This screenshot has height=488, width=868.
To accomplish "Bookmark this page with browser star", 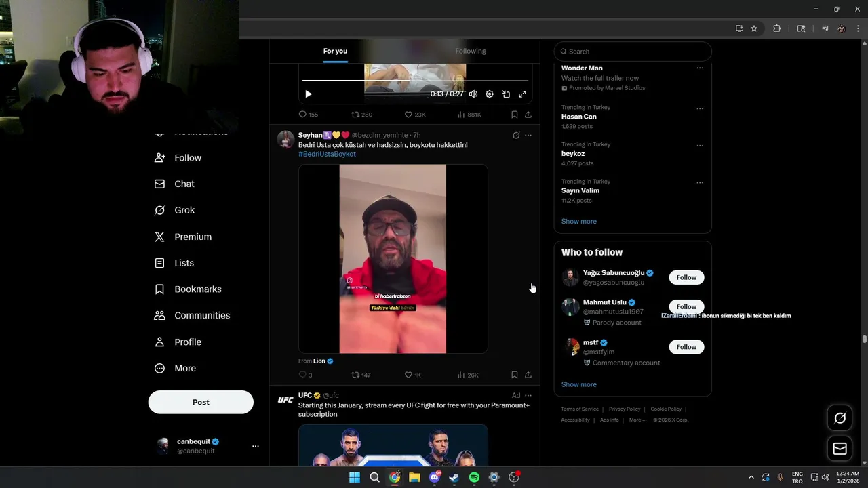I will coord(754,28).
